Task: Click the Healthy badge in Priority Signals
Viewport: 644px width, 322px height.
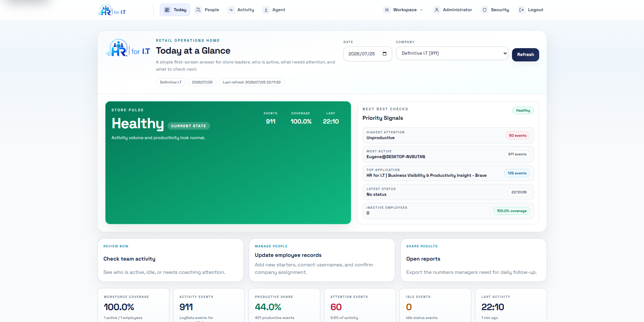Action: (x=523, y=110)
